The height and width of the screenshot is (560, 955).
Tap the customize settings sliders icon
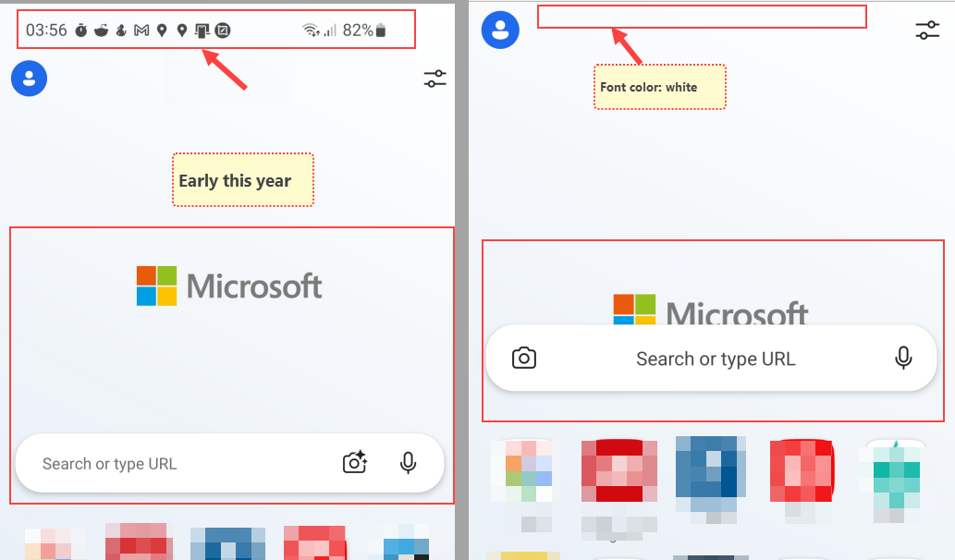[x=435, y=79]
